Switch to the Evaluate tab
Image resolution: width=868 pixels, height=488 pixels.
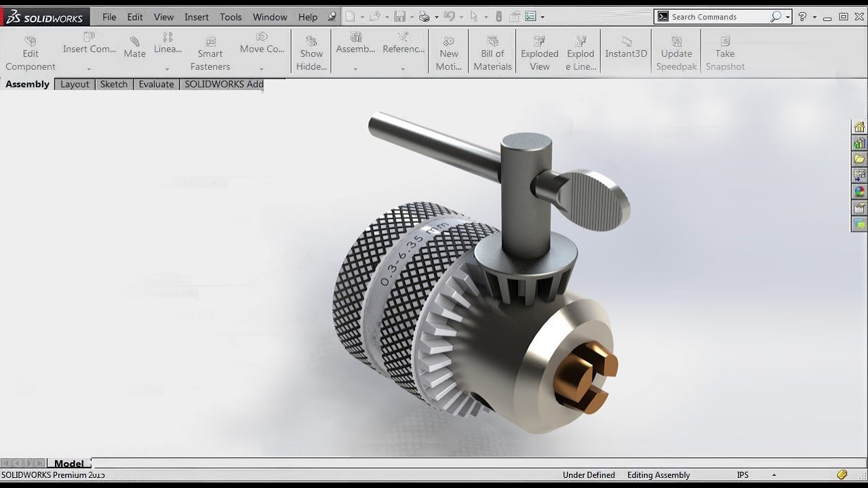pos(157,84)
